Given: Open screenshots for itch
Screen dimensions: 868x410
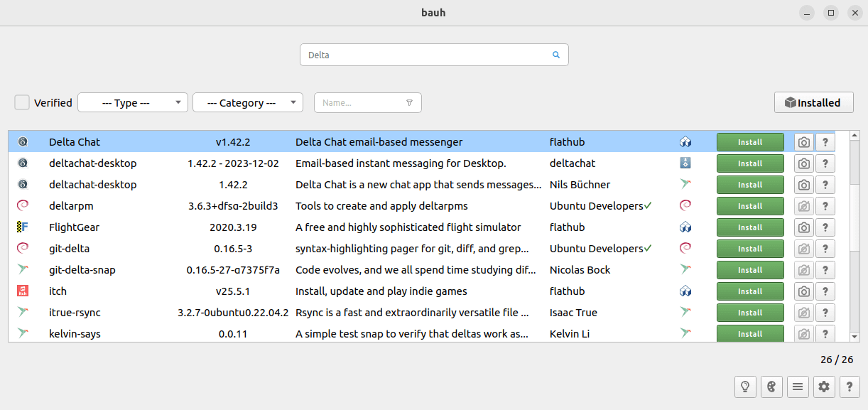Looking at the screenshot, I should point(803,291).
